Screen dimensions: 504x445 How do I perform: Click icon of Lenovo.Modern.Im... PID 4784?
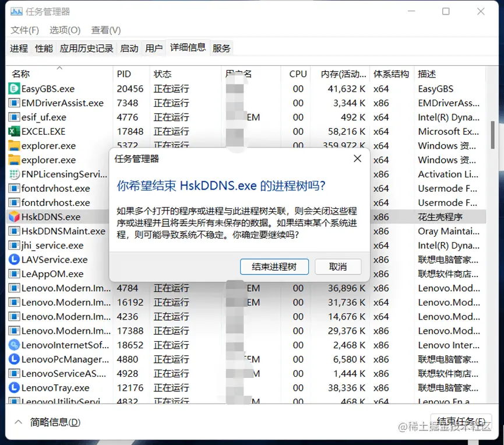pyautogui.click(x=14, y=288)
